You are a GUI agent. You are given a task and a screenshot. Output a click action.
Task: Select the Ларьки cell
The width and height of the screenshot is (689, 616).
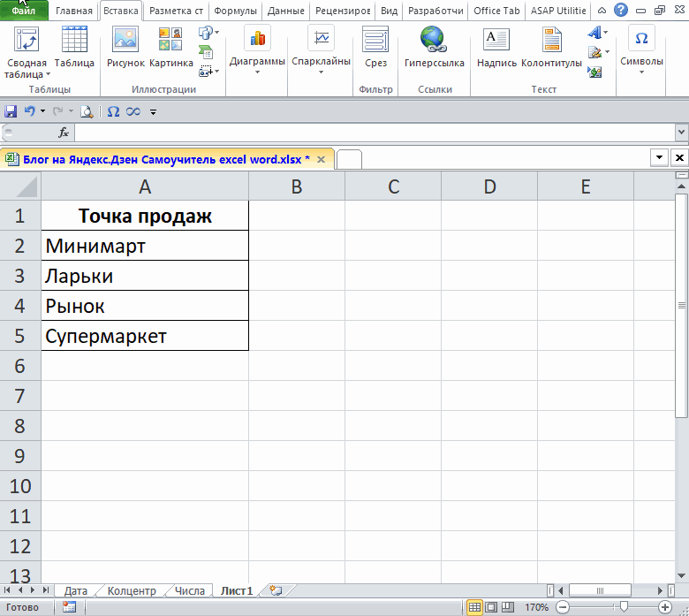[145, 276]
